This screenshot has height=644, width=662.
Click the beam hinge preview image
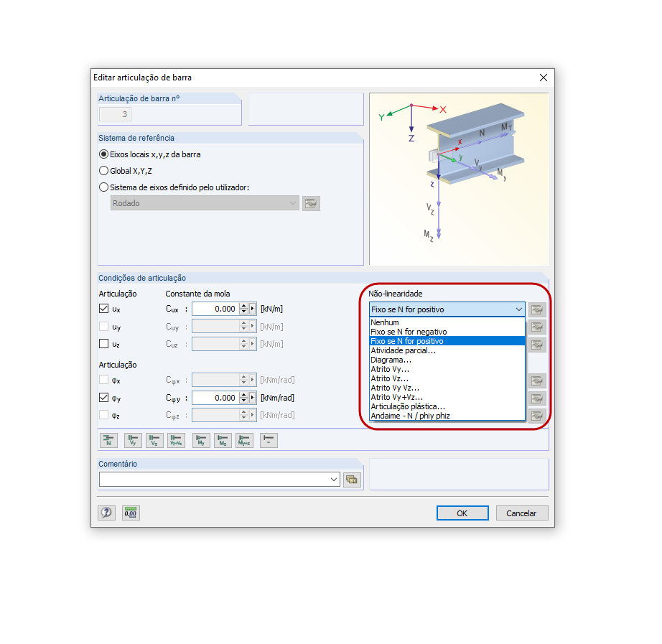pyautogui.click(x=459, y=179)
